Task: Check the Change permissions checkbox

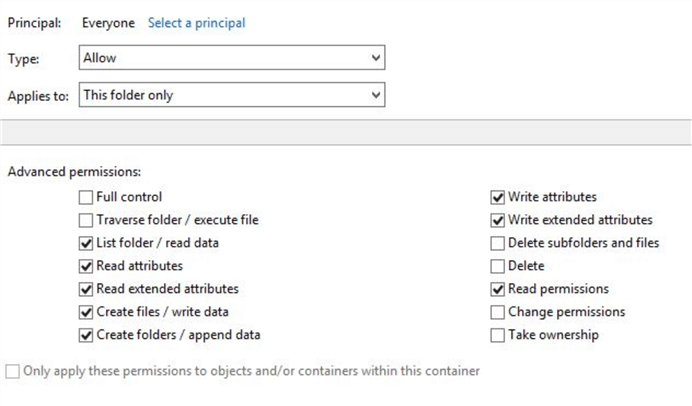Action: tap(497, 312)
